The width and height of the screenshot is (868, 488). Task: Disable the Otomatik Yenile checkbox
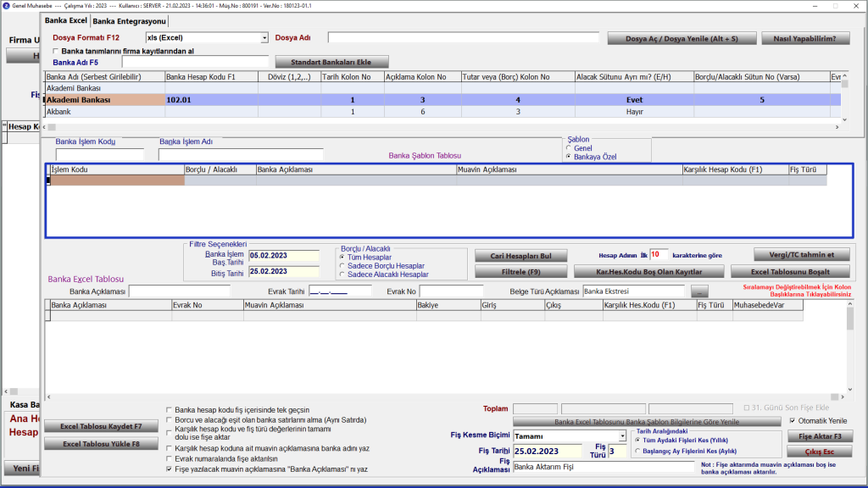coord(793,421)
